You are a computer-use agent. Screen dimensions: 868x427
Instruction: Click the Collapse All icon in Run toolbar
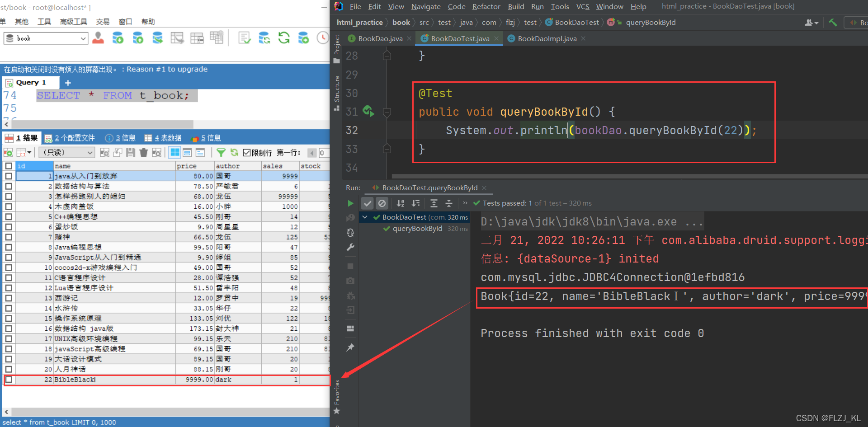click(x=449, y=203)
